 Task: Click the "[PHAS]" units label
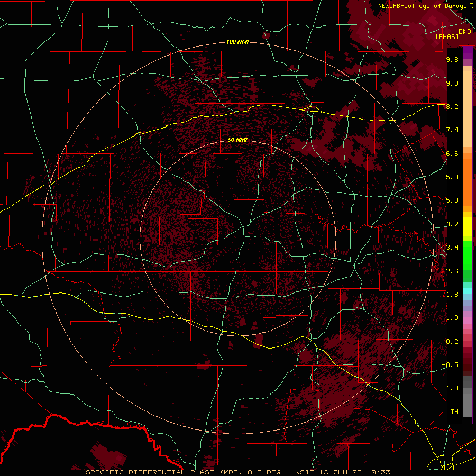click(447, 36)
